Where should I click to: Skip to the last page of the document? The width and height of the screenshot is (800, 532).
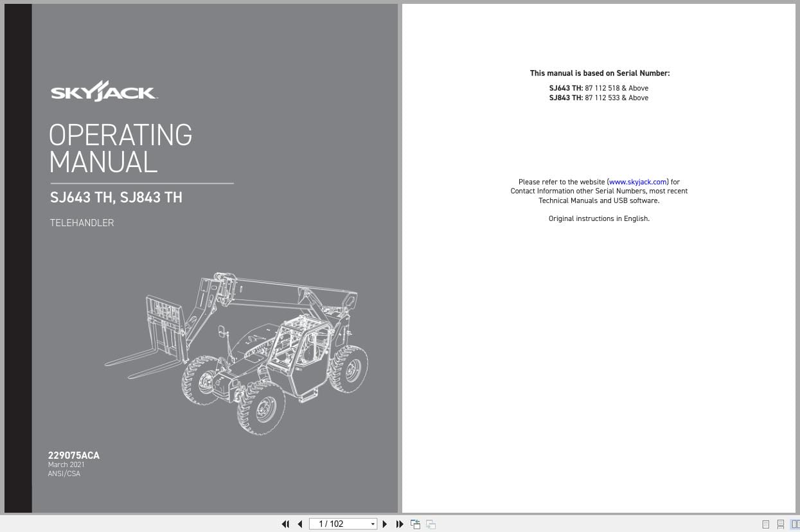click(x=399, y=524)
